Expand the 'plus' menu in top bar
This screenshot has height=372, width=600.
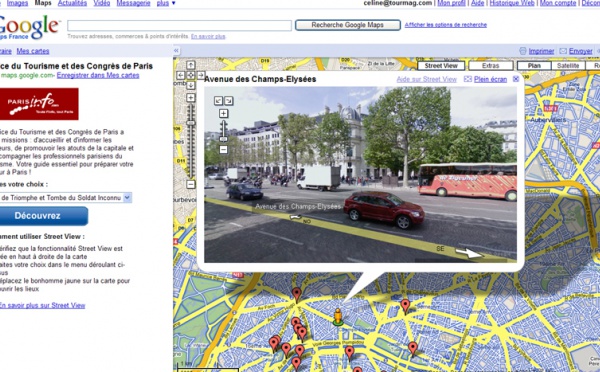coord(166,3)
